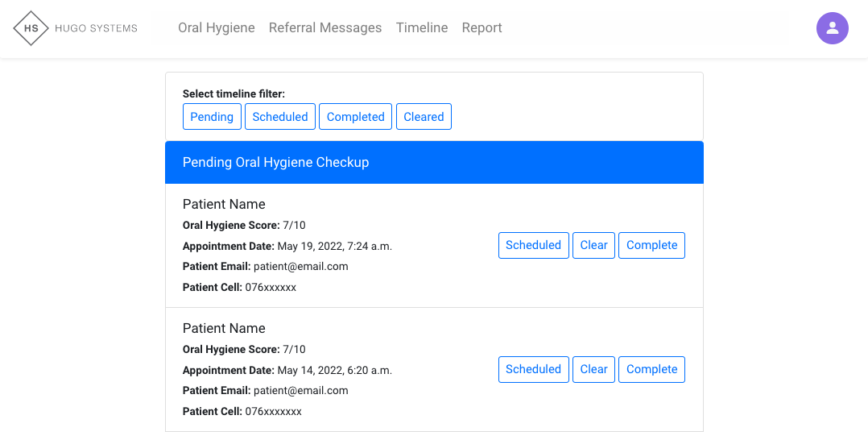Image resolution: width=868 pixels, height=432 pixels.
Task: Complete the May 19 appointment
Action: pos(651,246)
